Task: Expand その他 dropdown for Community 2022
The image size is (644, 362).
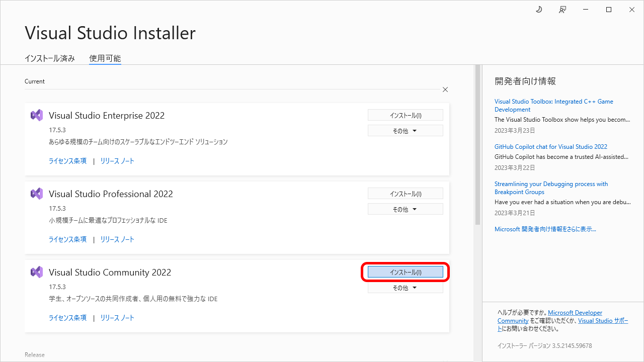Action: pyautogui.click(x=405, y=288)
